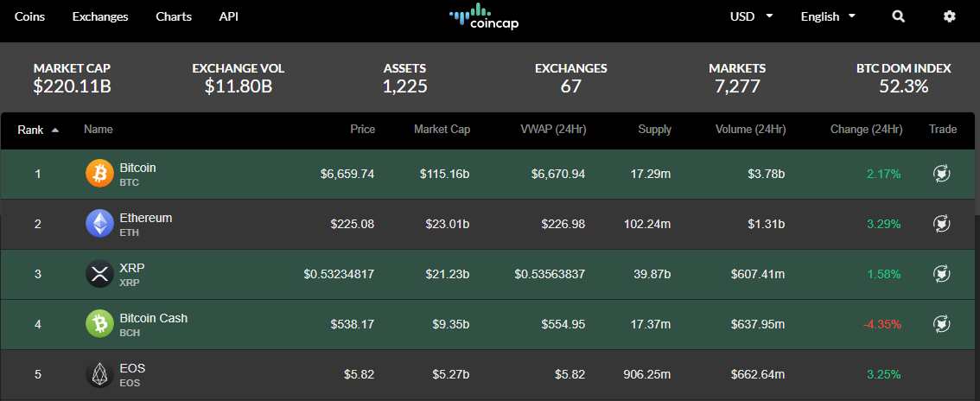Click the EOS coin logo icon
Image resolution: width=980 pixels, height=401 pixels.
tap(99, 374)
